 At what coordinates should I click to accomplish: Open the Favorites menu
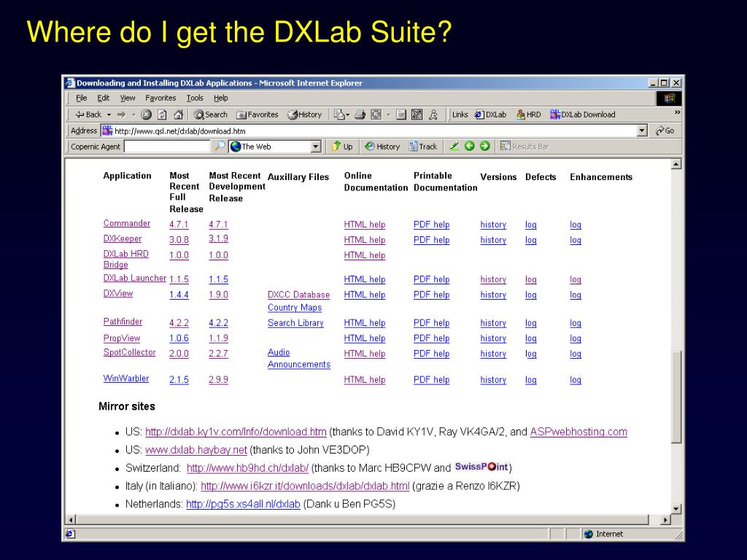pyautogui.click(x=160, y=98)
